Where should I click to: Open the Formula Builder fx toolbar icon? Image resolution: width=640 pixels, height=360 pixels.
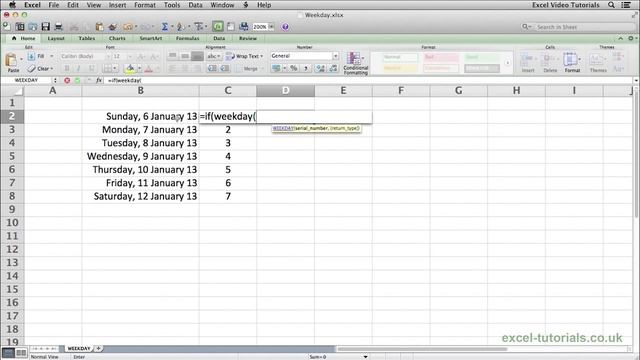(218, 27)
